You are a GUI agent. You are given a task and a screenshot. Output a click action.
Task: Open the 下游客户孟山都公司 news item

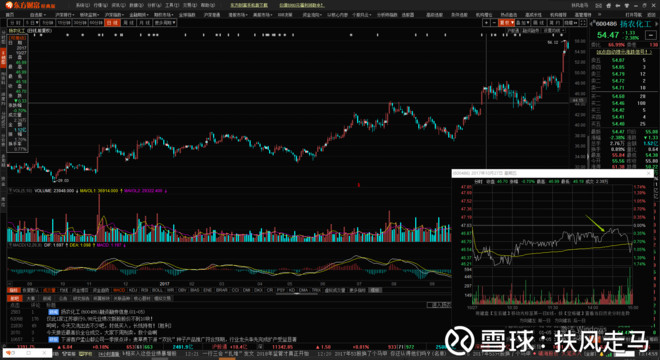click(x=178, y=339)
